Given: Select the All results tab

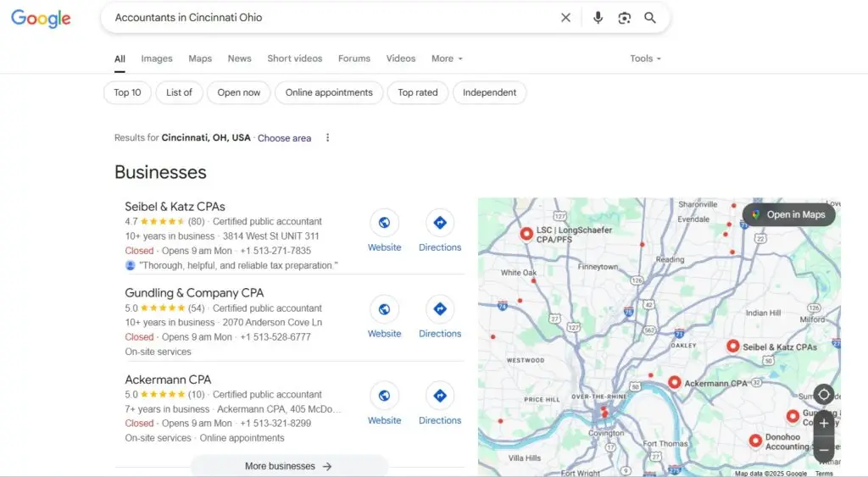Looking at the screenshot, I should 120,59.
